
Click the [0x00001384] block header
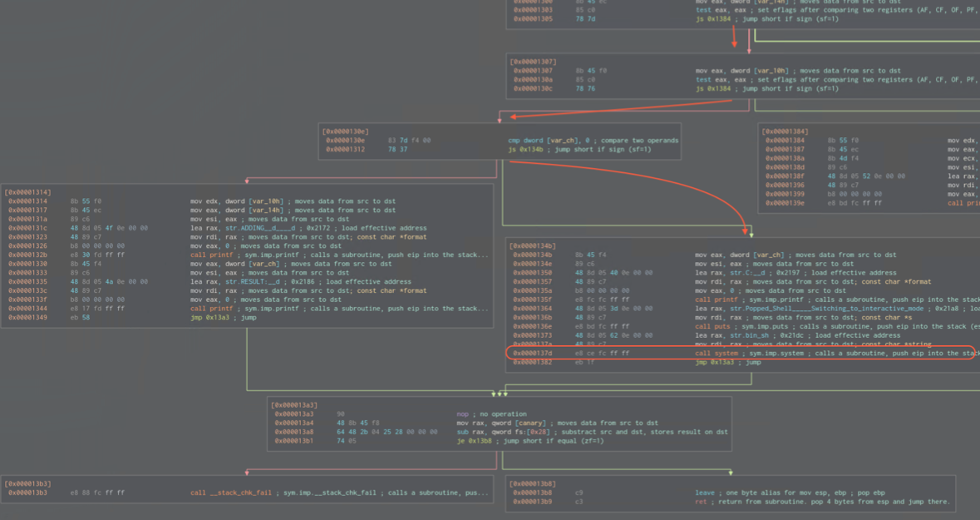tap(785, 131)
